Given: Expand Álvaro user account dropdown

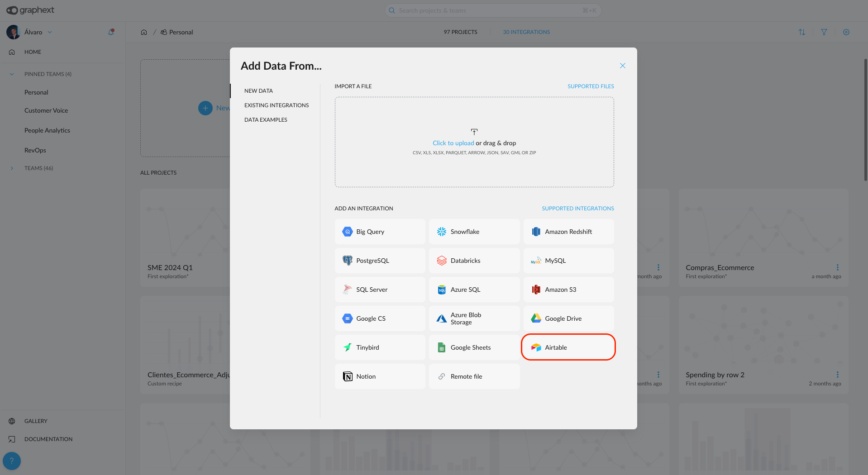Looking at the screenshot, I should pyautogui.click(x=50, y=32).
